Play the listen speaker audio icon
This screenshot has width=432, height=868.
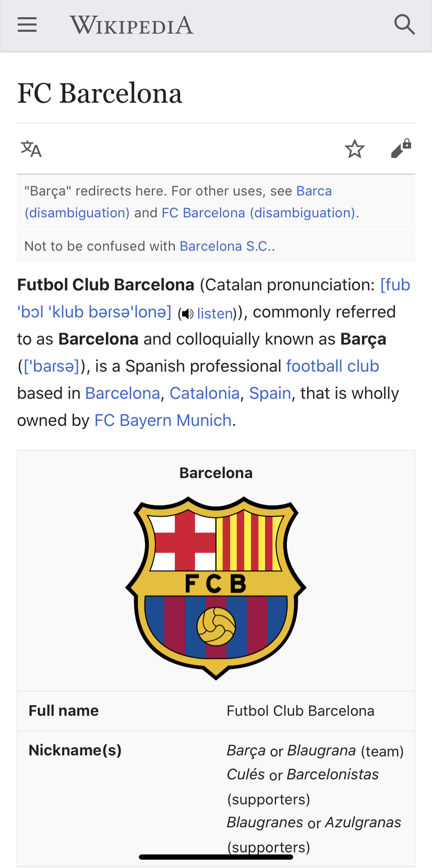click(x=187, y=313)
